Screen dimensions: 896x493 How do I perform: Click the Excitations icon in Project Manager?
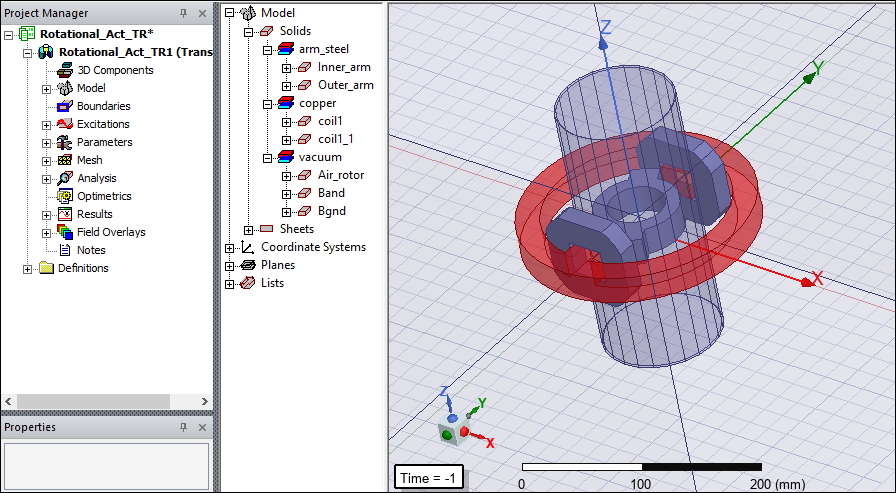pyautogui.click(x=65, y=124)
